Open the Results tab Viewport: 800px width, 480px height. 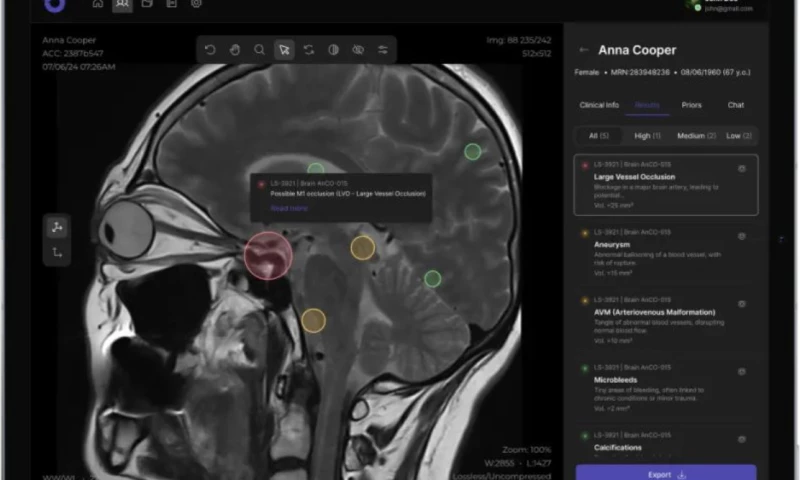point(647,105)
